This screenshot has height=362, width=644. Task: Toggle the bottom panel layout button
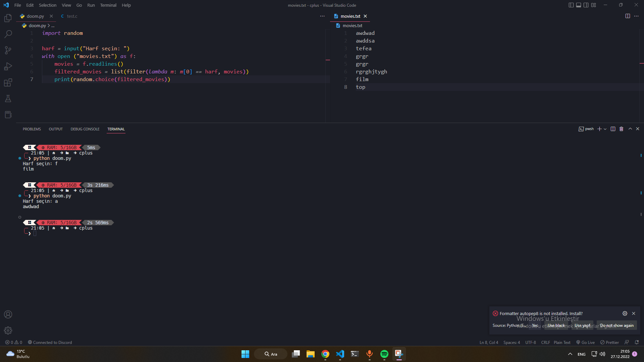pos(579,5)
